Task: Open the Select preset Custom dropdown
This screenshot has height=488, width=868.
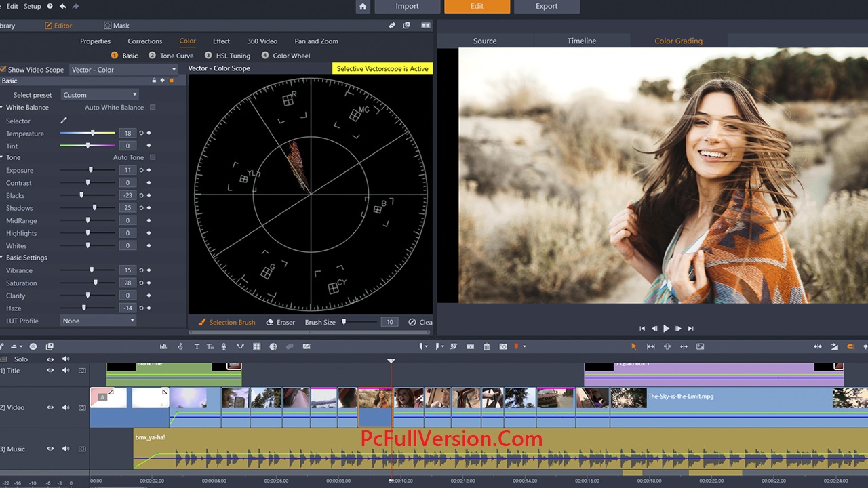Action: coord(99,94)
